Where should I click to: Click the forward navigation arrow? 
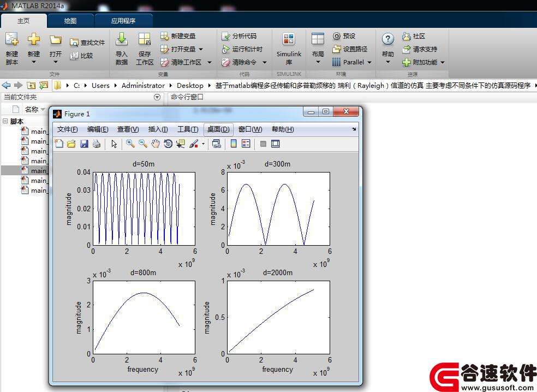point(18,85)
